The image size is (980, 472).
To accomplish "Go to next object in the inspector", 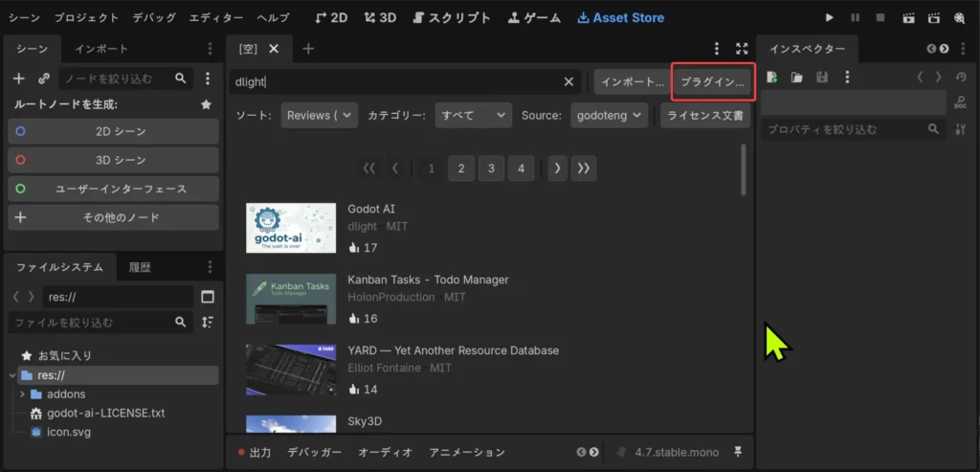I will [x=938, y=77].
